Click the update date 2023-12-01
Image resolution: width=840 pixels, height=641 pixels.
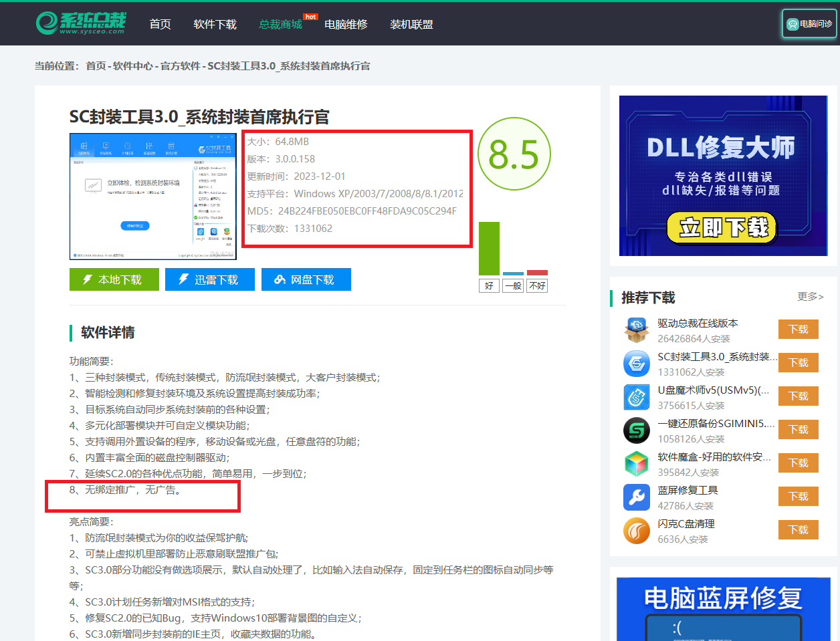tap(320, 176)
